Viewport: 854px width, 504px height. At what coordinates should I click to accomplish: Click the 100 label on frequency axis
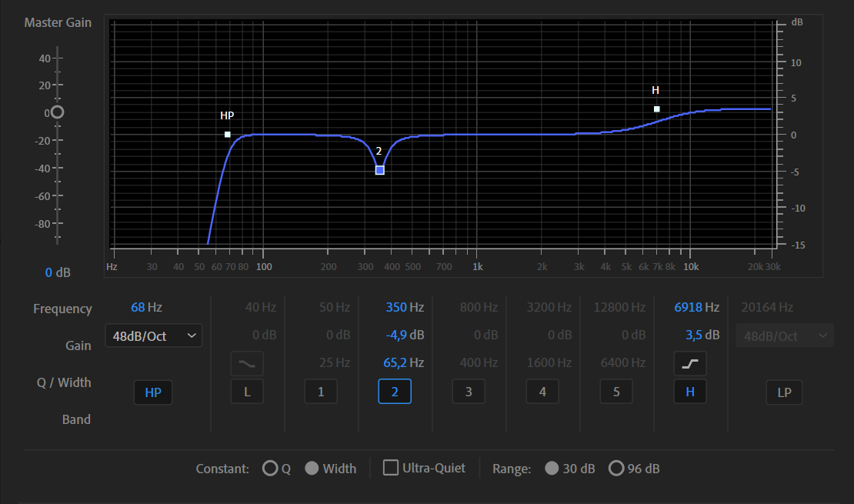(264, 266)
